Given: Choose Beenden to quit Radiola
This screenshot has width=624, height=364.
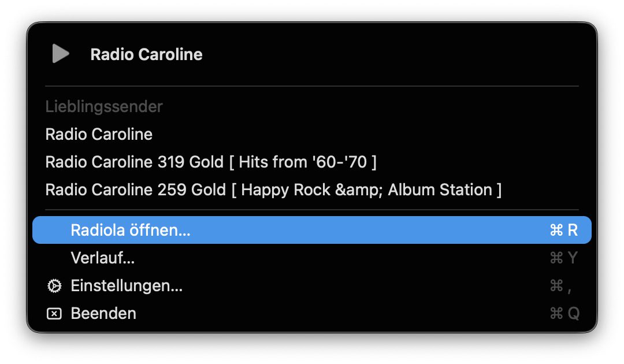Looking at the screenshot, I should [x=103, y=314].
